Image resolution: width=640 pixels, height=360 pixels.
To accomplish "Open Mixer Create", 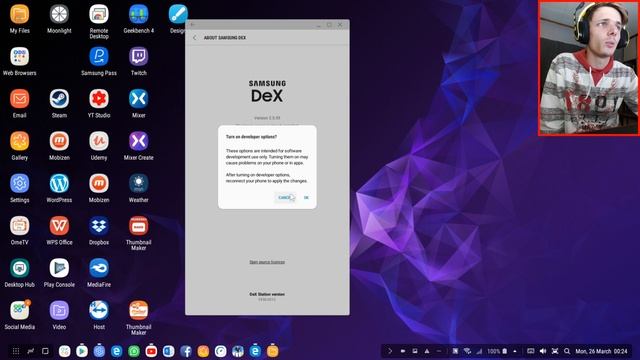I will coord(138,141).
